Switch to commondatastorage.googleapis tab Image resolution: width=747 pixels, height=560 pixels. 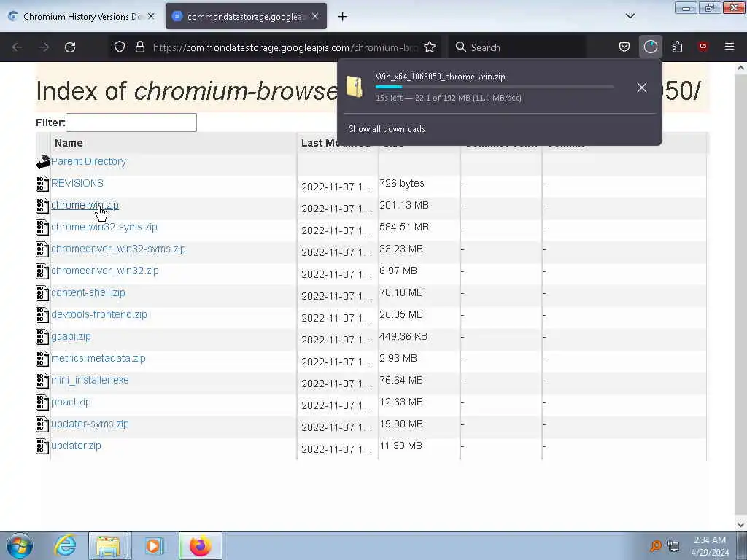246,17
